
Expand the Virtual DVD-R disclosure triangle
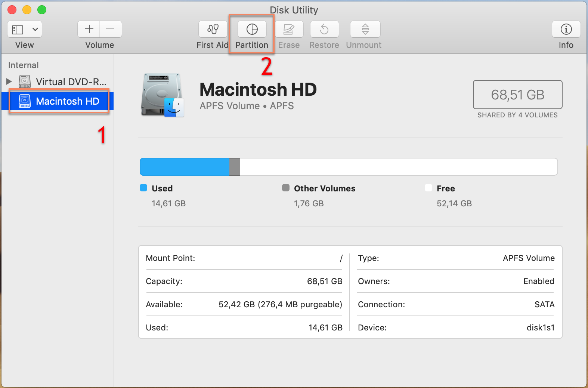(9, 81)
